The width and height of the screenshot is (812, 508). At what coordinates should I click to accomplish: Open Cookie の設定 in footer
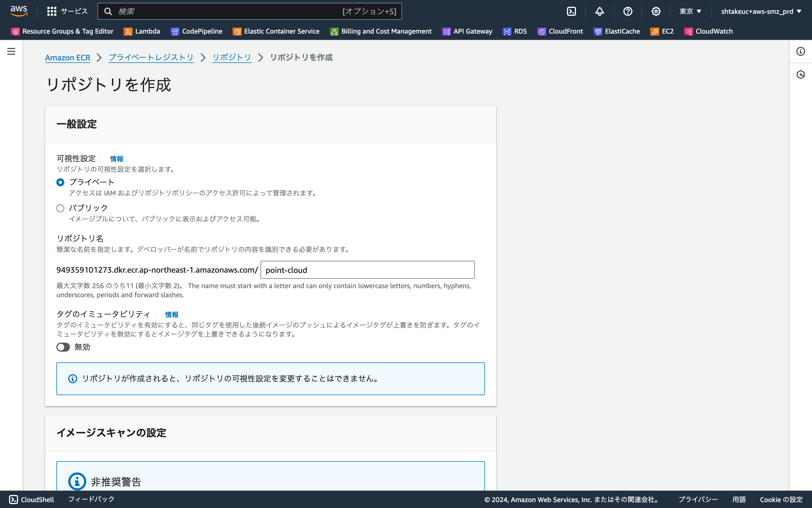coord(781,500)
